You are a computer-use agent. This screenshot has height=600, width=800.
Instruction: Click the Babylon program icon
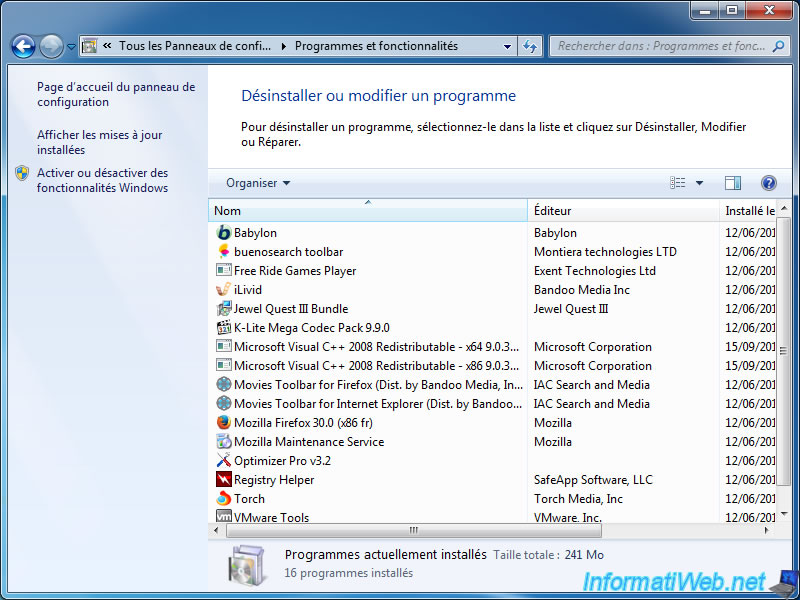(x=223, y=233)
